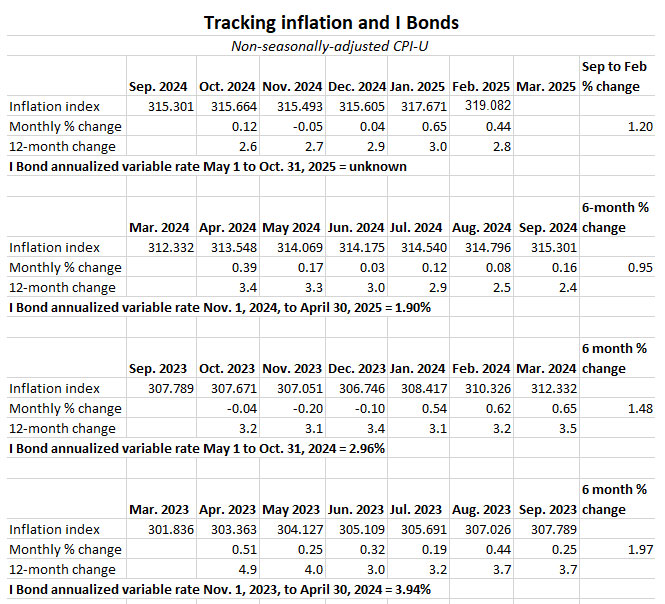Click the Mar. 2025 column header

[x=548, y=86]
